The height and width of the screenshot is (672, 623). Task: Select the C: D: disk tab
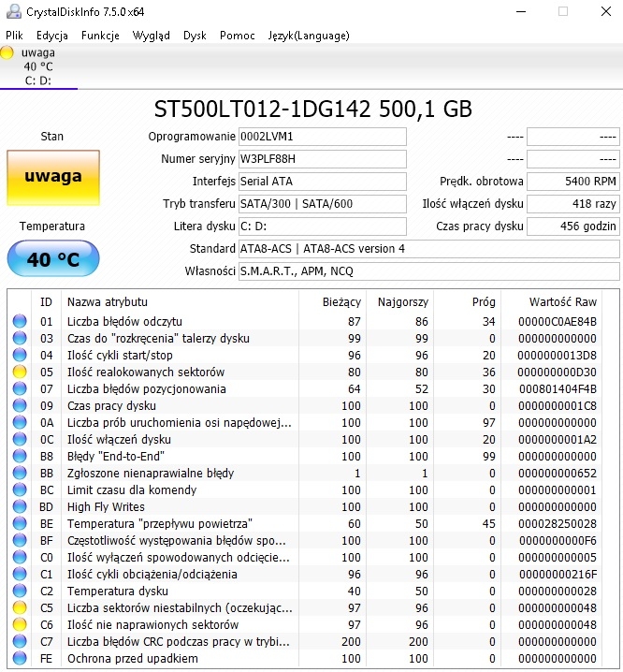click(x=38, y=66)
